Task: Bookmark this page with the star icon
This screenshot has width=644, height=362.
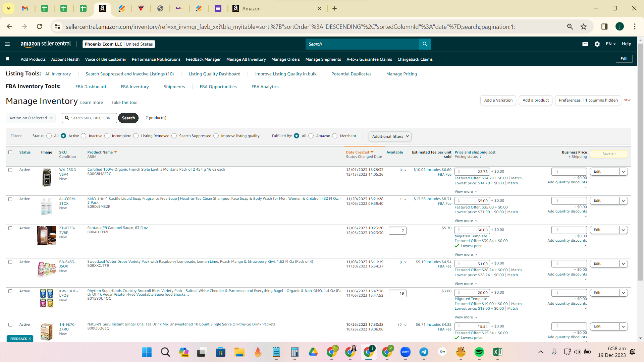Action: pos(584,26)
